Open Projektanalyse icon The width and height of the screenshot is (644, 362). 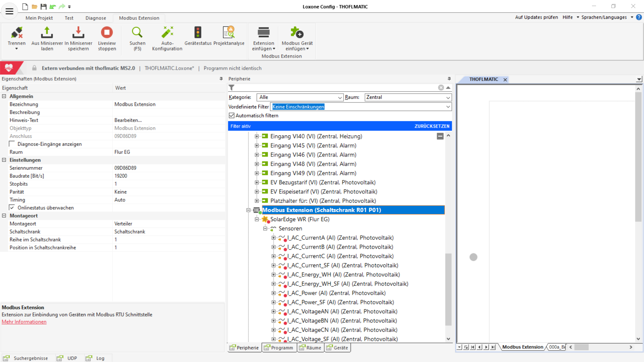[229, 33]
